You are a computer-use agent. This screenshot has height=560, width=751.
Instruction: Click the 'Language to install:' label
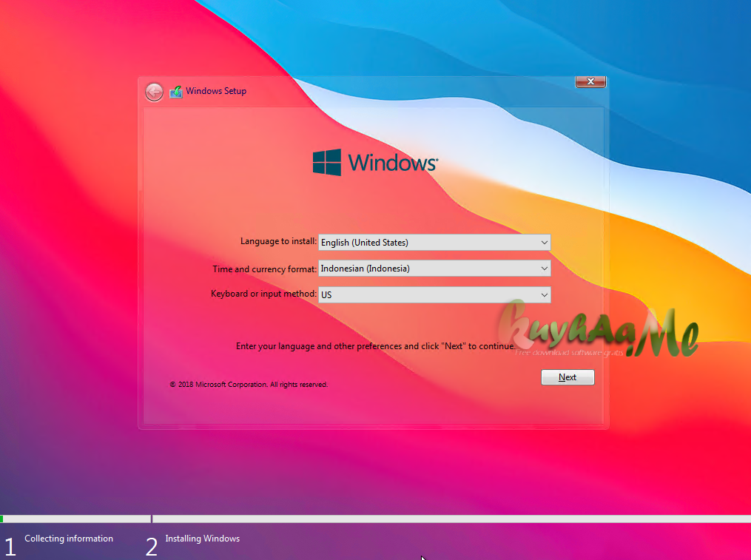(278, 241)
